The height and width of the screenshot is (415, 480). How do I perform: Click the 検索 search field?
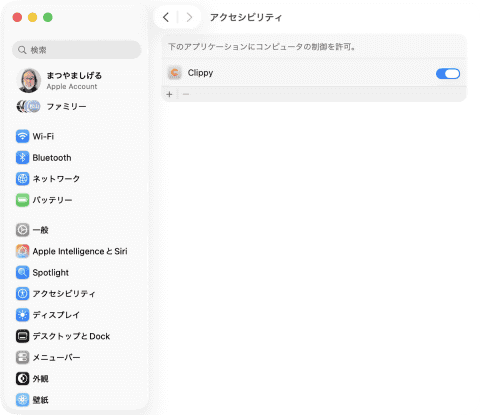point(77,50)
